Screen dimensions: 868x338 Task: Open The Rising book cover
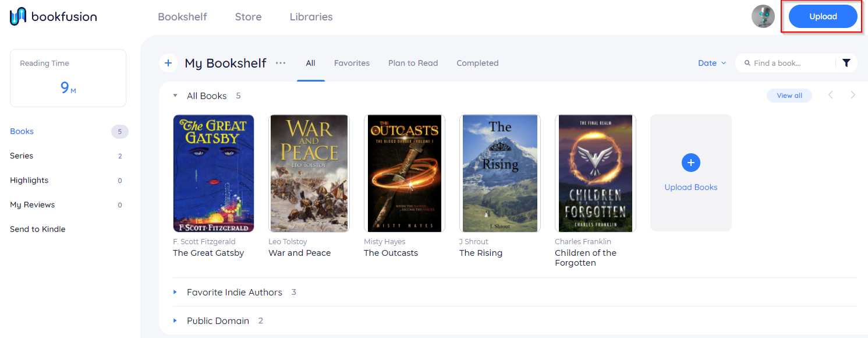[500, 173]
